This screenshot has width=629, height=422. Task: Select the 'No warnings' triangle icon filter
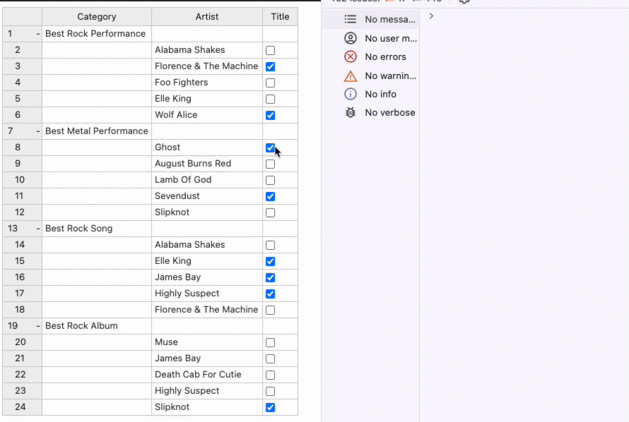350,75
